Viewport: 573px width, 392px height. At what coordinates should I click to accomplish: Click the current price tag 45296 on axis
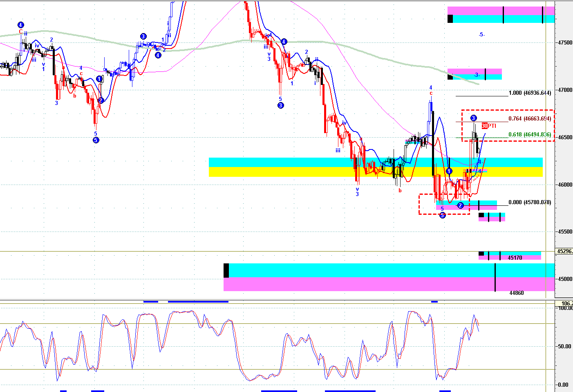(564, 252)
